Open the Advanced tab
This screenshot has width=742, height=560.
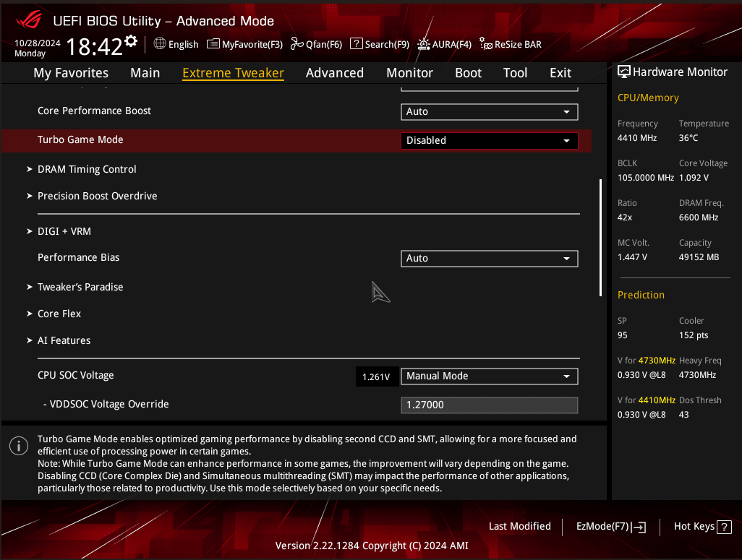click(x=335, y=73)
